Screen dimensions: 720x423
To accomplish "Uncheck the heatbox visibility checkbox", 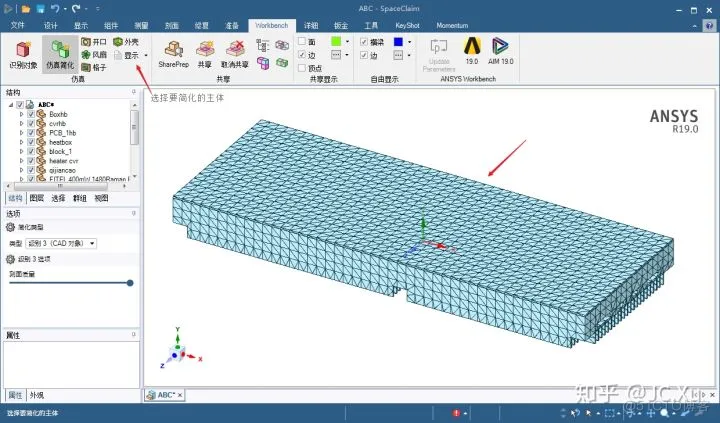I will (31, 142).
